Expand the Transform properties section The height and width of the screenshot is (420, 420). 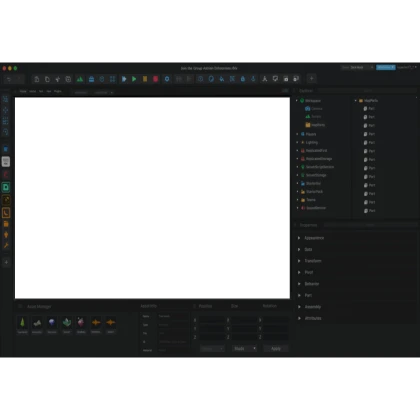coord(299,261)
